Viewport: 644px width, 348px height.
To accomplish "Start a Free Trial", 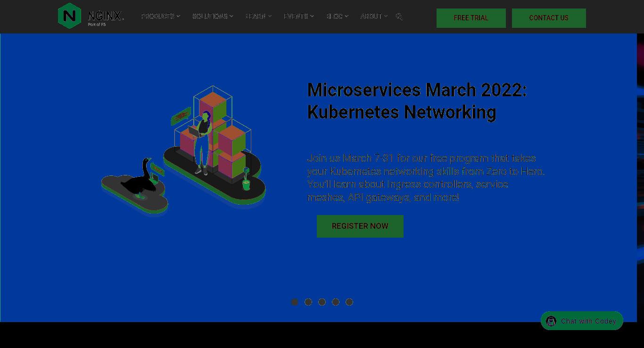I will (x=471, y=18).
